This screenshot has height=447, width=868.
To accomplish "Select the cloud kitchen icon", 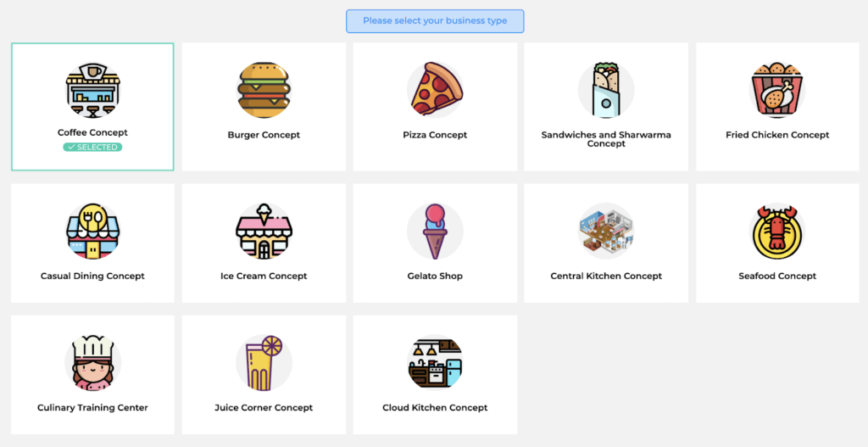I will point(435,363).
